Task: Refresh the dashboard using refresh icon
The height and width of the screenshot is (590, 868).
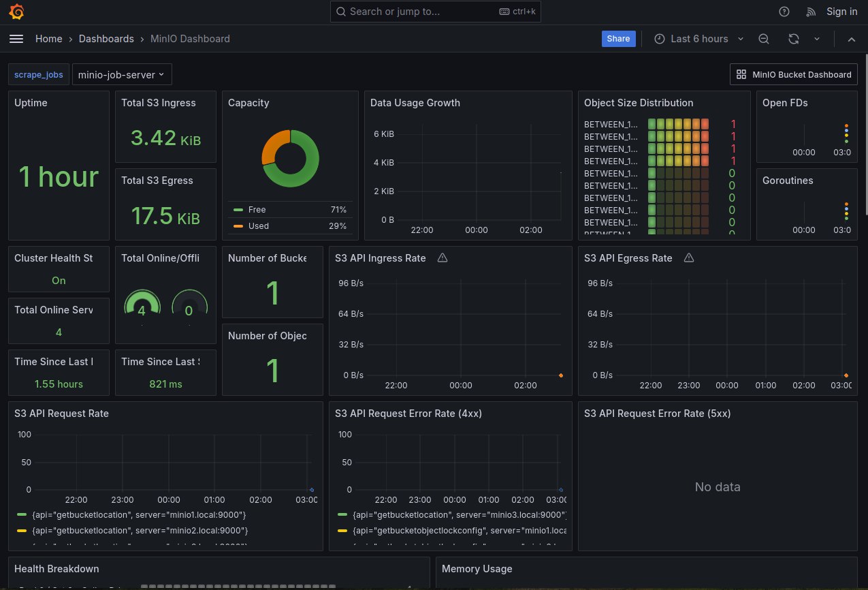Action: (x=794, y=39)
